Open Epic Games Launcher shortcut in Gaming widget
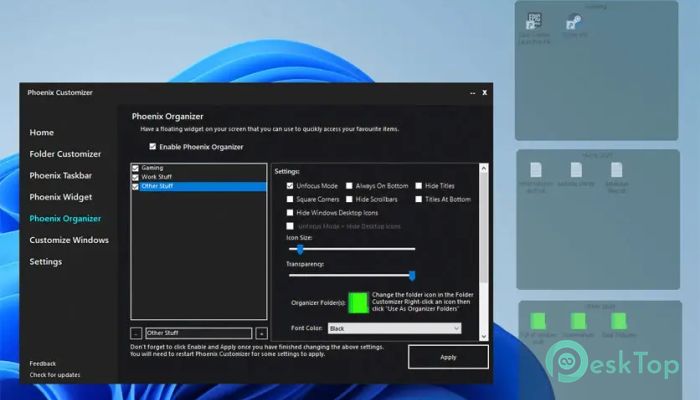This screenshot has height=400, width=700. pos(534,22)
